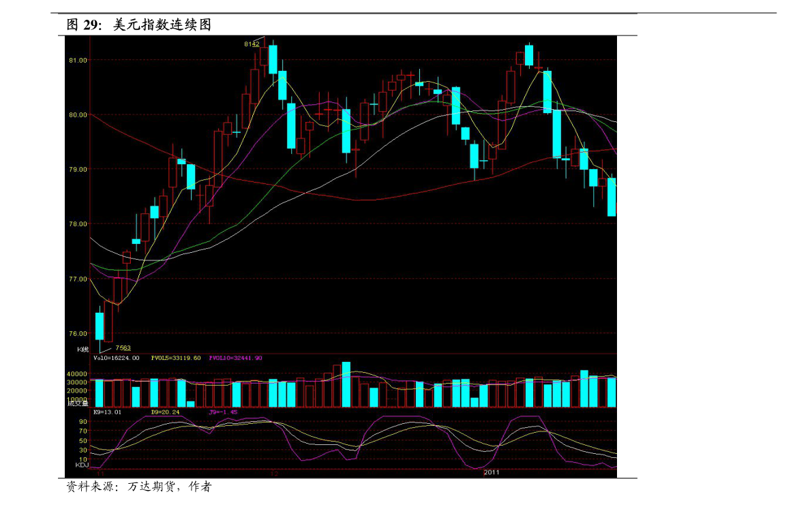This screenshot has height=507, width=812.
Task: Click the 76.00 price axis label
Action: coord(78,333)
